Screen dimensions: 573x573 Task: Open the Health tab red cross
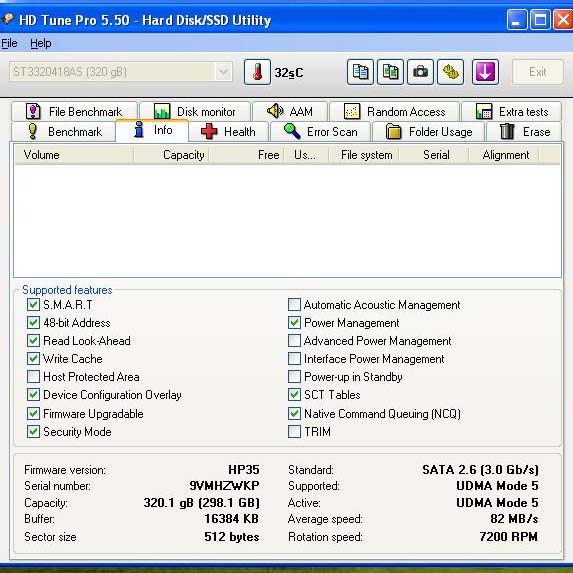(x=229, y=132)
